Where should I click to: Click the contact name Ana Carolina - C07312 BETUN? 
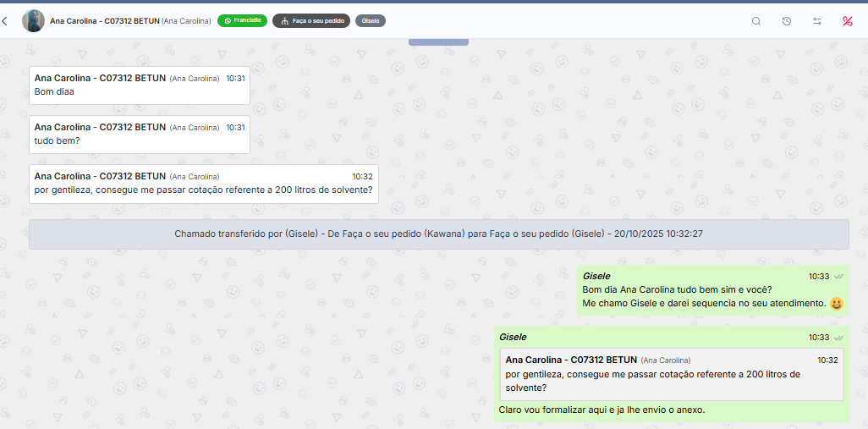coord(103,21)
